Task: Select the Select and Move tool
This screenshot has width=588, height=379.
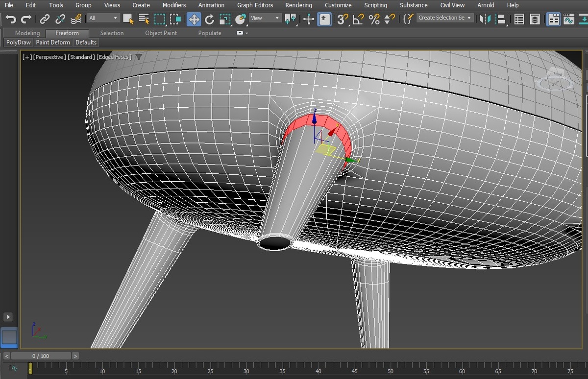Action: pyautogui.click(x=194, y=19)
